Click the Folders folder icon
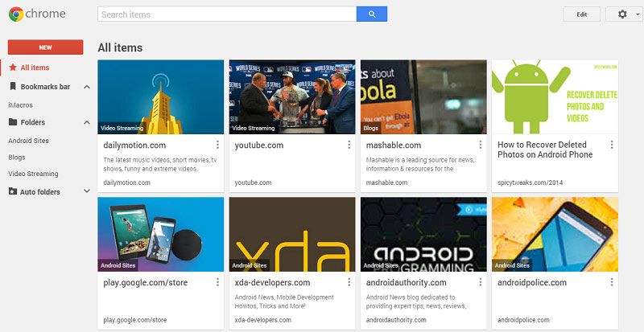The image size is (644, 332). 13,122
